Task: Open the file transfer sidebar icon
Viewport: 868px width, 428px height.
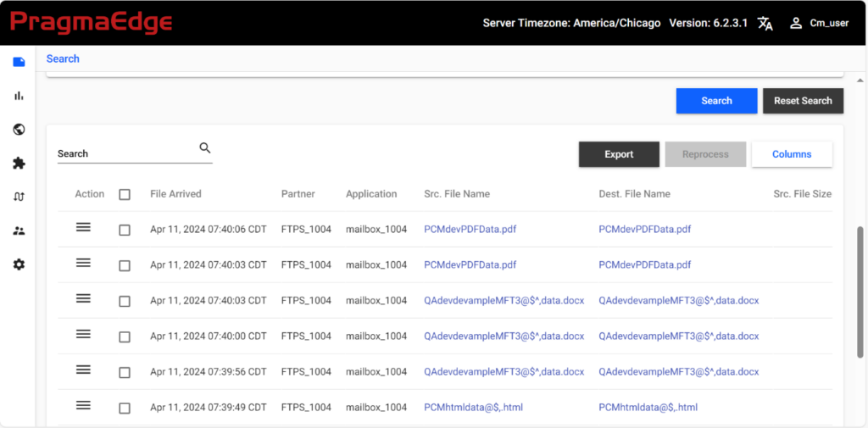Action: pyautogui.click(x=19, y=62)
